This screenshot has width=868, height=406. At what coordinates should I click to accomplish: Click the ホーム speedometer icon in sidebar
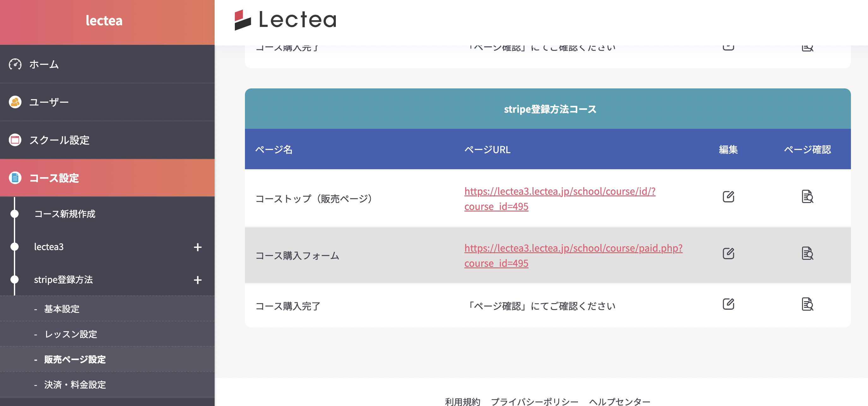coord(15,64)
